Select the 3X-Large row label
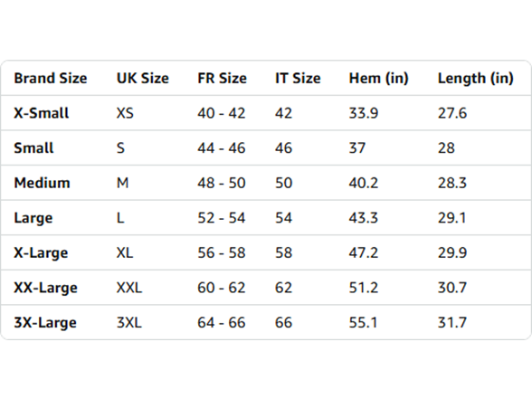This screenshot has height=399, width=532. (x=45, y=323)
